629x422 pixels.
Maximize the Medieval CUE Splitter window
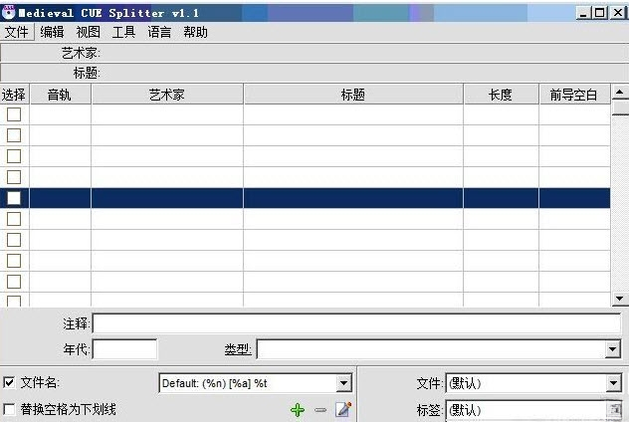(x=599, y=12)
